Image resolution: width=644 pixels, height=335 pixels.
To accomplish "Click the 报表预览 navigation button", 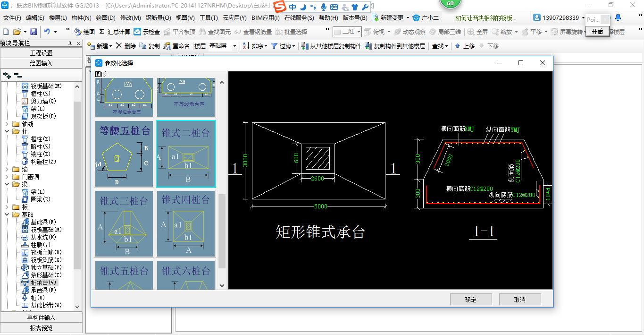I will [42, 327].
